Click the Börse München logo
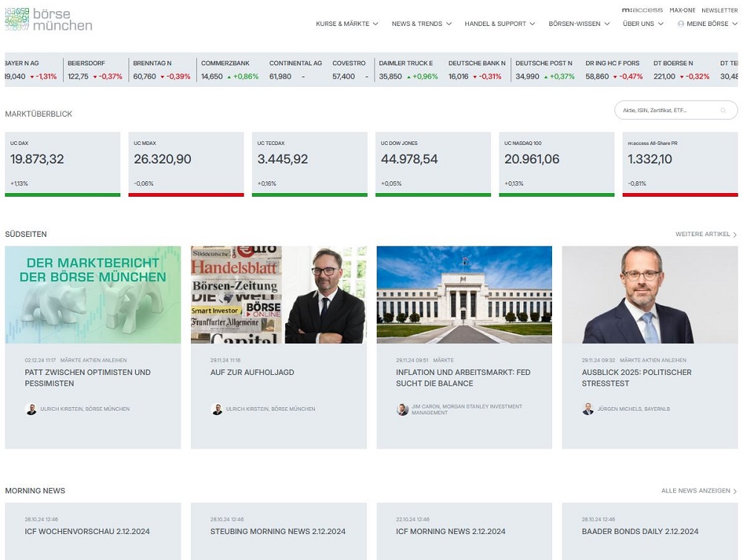Viewport: 743px width, 560px height. (49, 19)
